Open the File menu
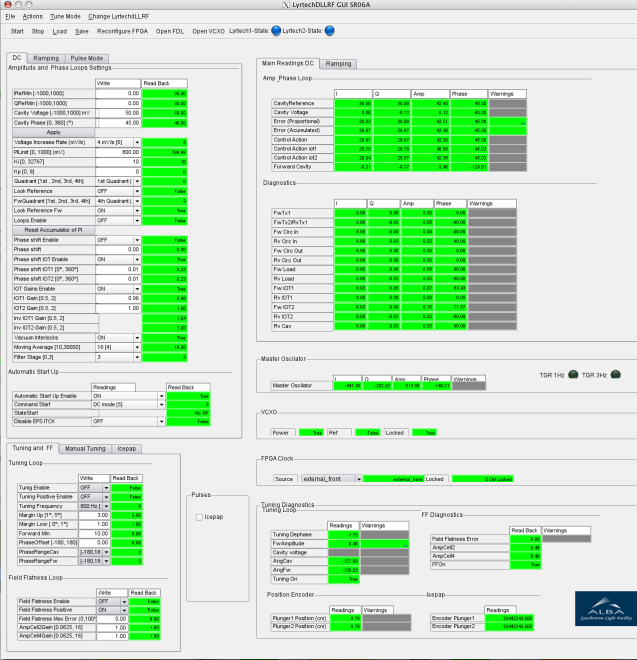Image resolution: width=637 pixels, height=660 pixels. tap(10, 16)
